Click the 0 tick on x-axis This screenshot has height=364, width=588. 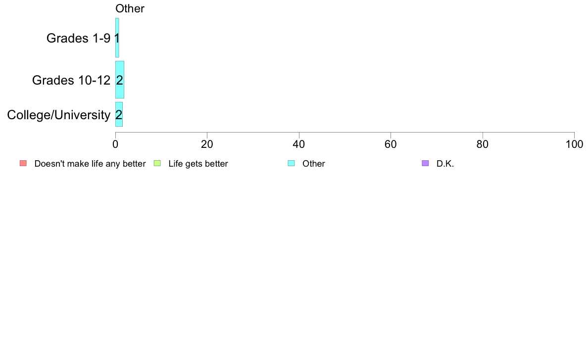click(x=115, y=144)
